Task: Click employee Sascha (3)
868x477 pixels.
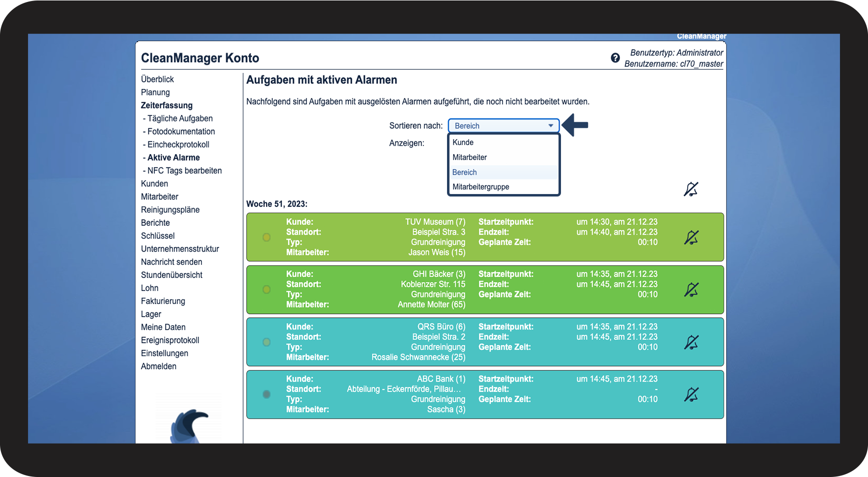Action: click(x=447, y=409)
